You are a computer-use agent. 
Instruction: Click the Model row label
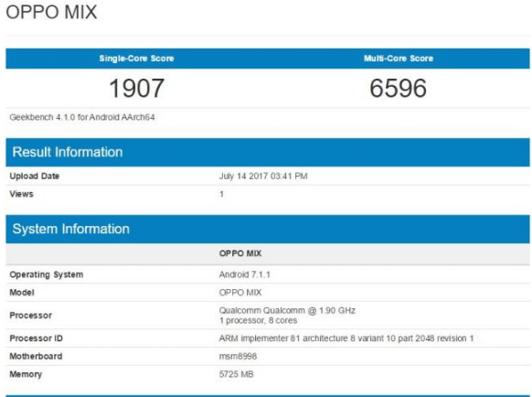(22, 293)
